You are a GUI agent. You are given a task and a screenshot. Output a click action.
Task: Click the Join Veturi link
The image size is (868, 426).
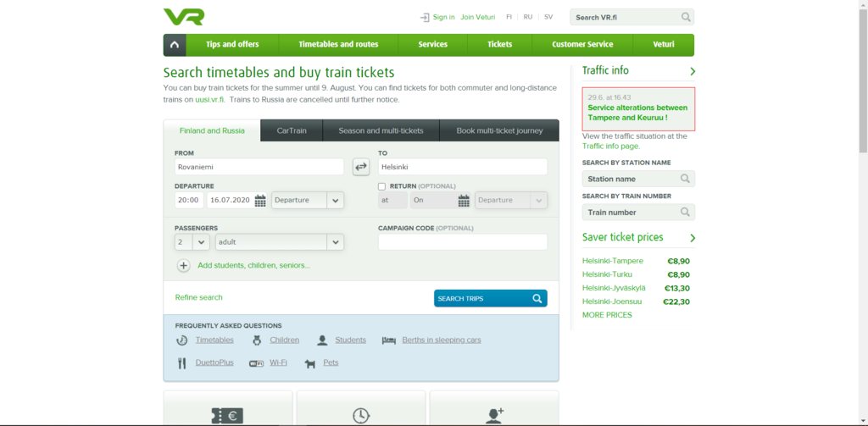coord(478,17)
